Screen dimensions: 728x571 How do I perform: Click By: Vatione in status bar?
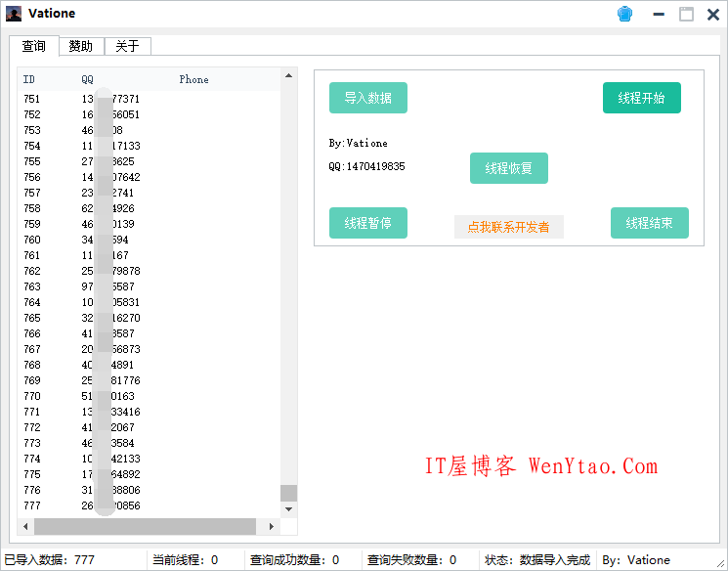(636, 560)
